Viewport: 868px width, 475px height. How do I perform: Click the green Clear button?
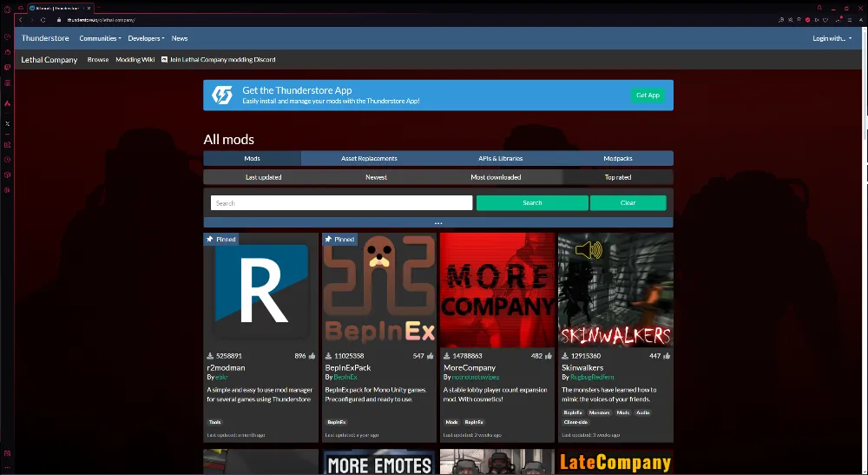[628, 202]
